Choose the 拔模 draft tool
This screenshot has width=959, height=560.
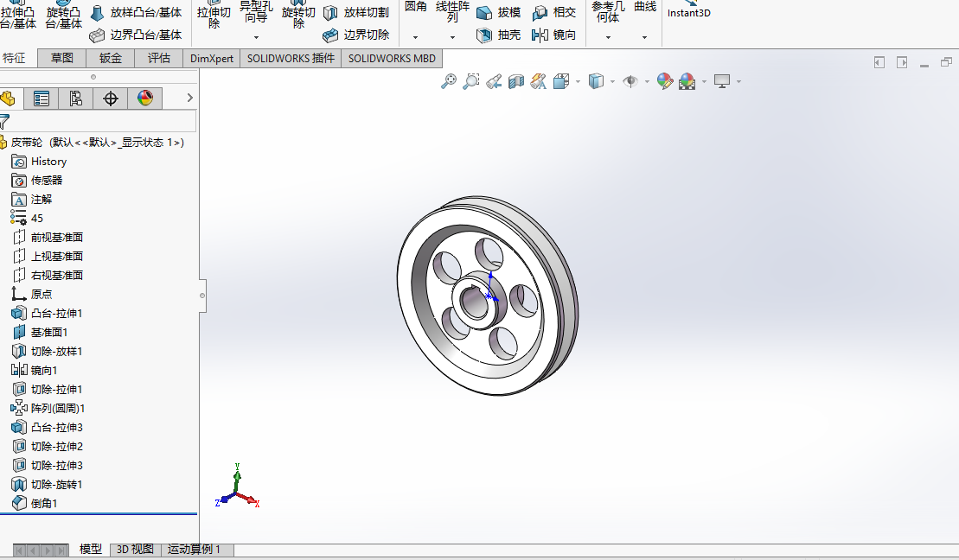[x=498, y=13]
